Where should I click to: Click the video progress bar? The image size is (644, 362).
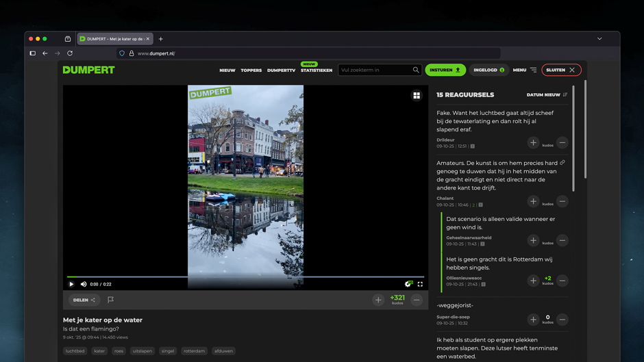[245, 277]
